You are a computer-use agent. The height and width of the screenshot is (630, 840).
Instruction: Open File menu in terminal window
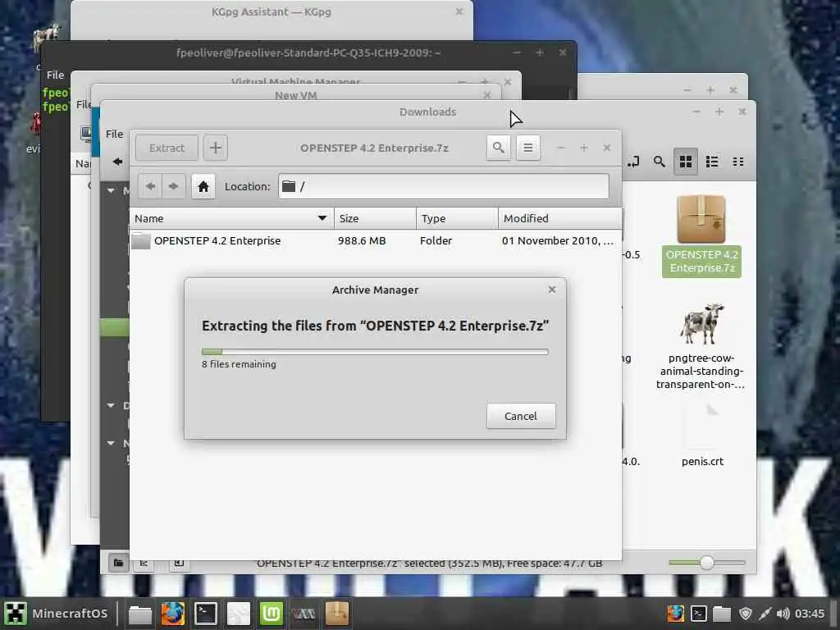pos(55,75)
